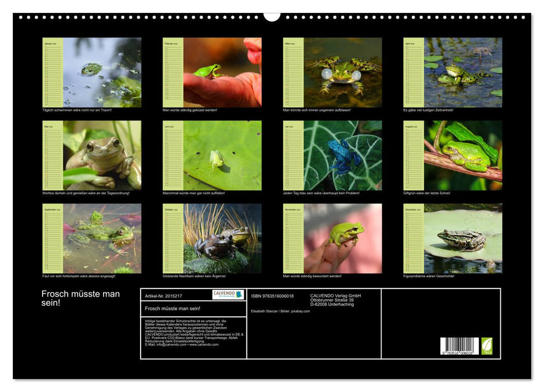Click caption 'Giftgrün wäre der letzte Schrei!'
Viewport: 544px width, 392px height.
click(x=426, y=193)
